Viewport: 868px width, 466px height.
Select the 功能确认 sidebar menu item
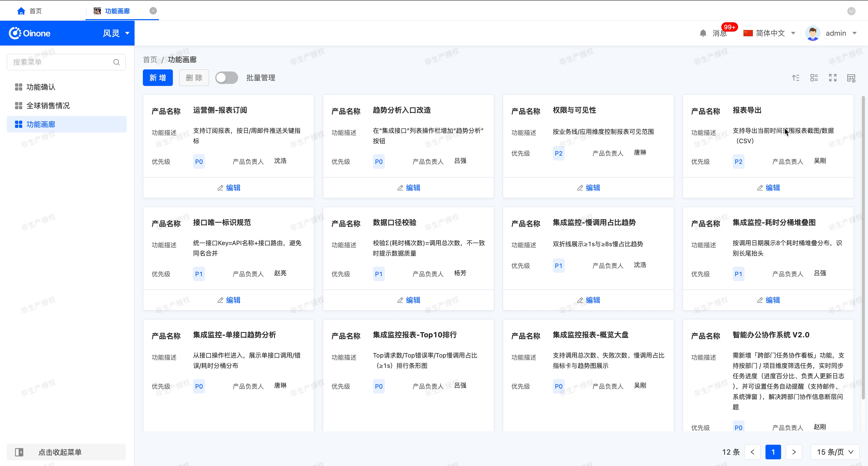click(x=41, y=87)
